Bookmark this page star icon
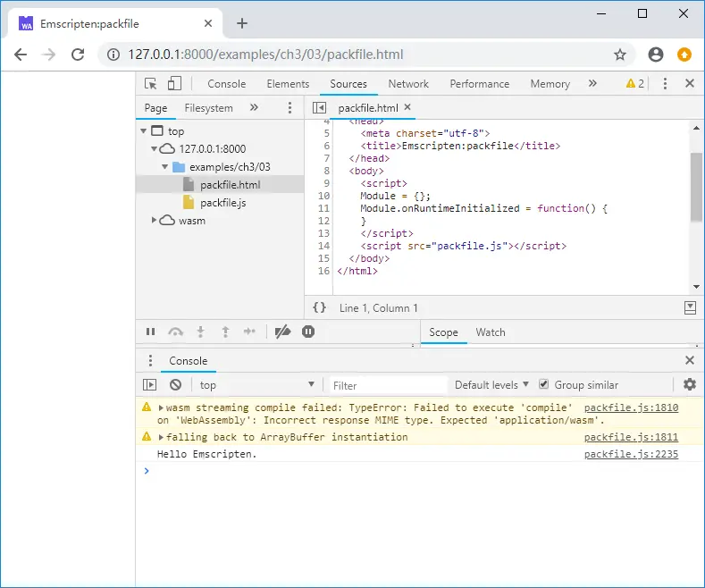 click(620, 55)
